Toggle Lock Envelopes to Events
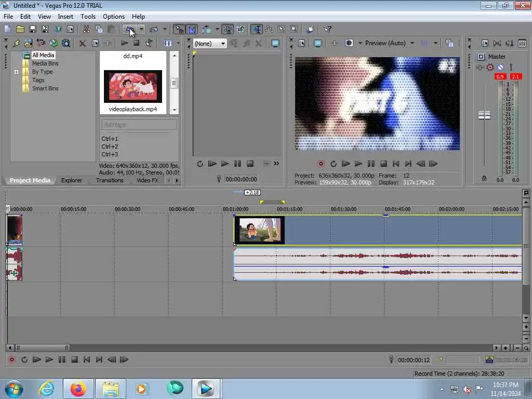Screen dimensions: 532x399 pos(229,30)
